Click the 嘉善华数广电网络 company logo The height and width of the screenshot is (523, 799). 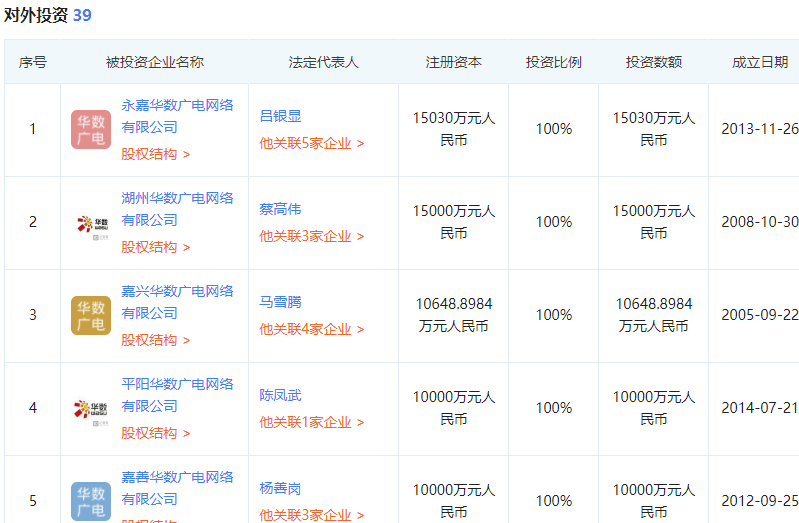[x=91, y=502]
